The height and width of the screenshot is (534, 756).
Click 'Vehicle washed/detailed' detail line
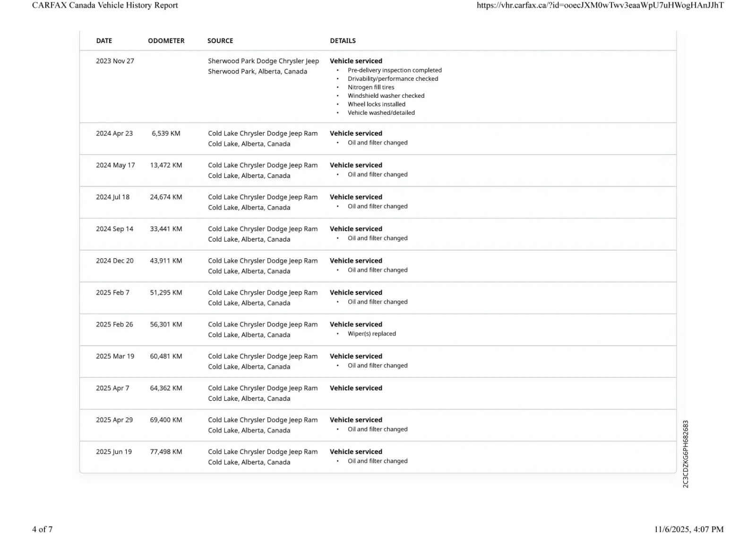tap(381, 113)
